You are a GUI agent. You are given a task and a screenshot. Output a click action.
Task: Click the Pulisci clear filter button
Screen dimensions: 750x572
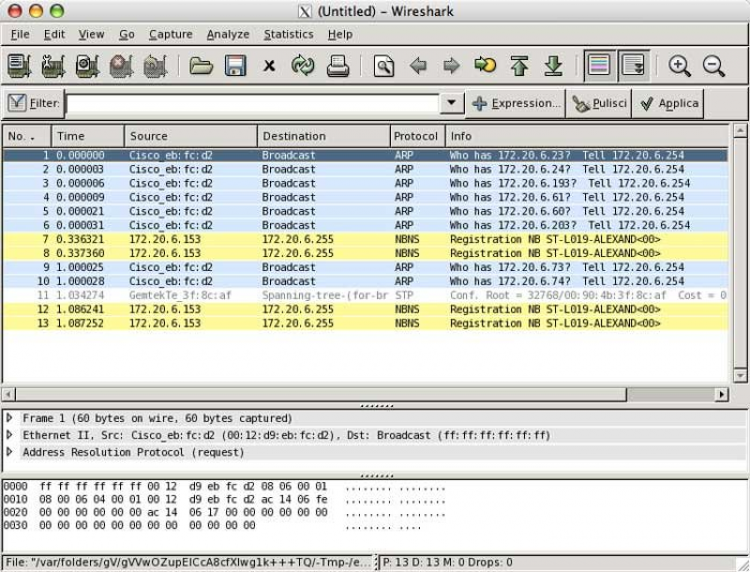(x=599, y=103)
